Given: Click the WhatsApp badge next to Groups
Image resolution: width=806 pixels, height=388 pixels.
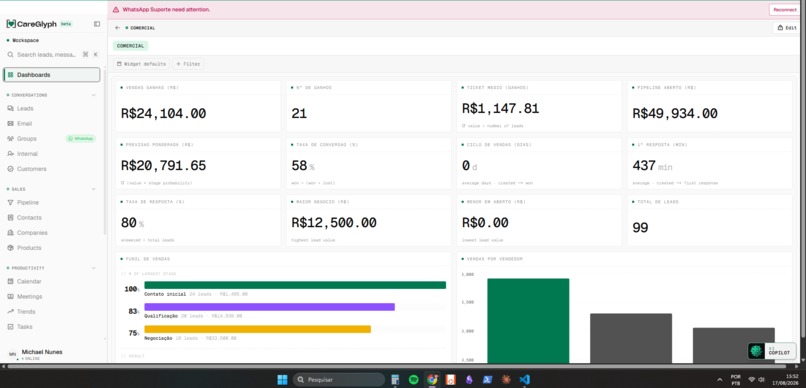Looking at the screenshot, I should pos(81,139).
